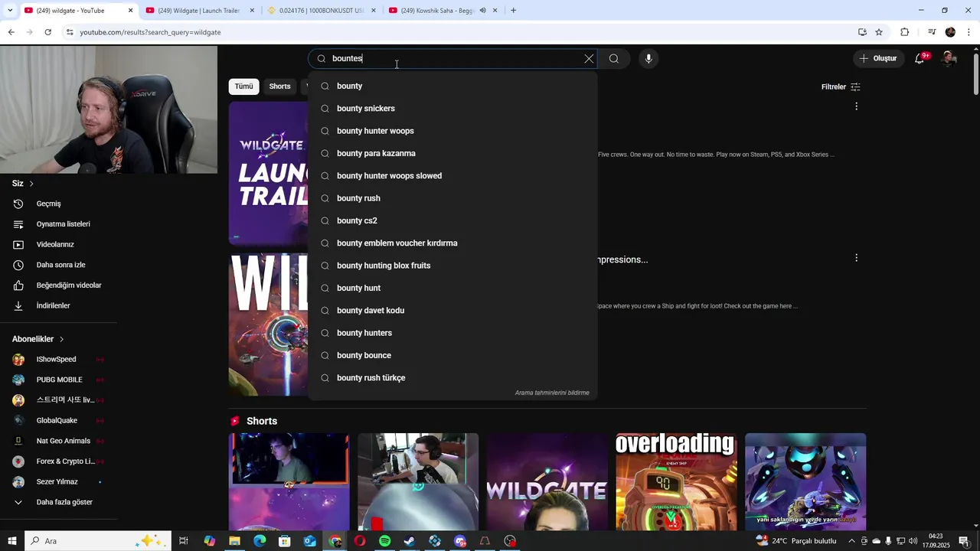
Task: Switch to 1000BONKUSDT browser tab
Action: (x=320, y=11)
